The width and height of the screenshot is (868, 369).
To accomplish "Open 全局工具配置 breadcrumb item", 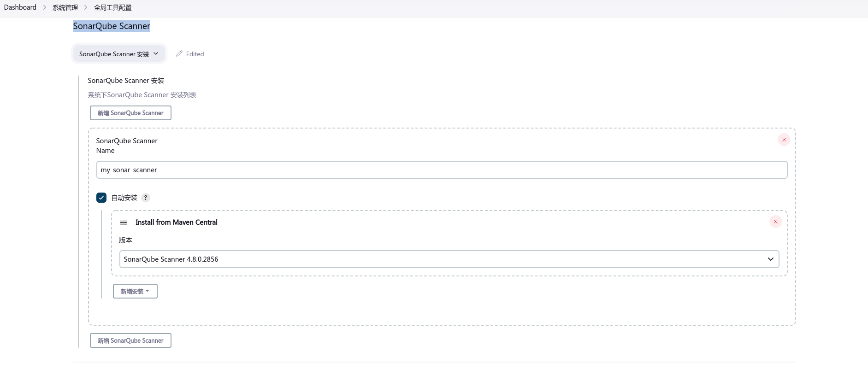I will coord(112,8).
